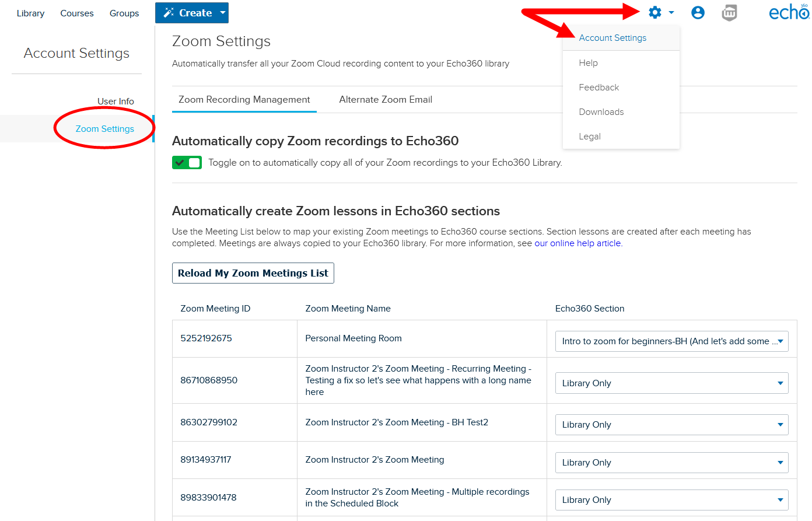Open Library in top navigation
The height and width of the screenshot is (521, 812).
pos(30,13)
